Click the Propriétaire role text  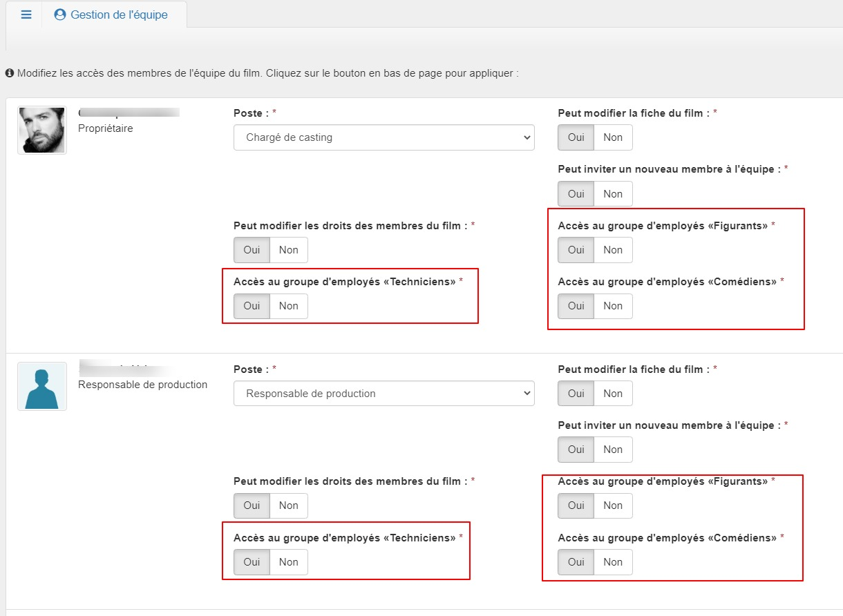(x=106, y=128)
